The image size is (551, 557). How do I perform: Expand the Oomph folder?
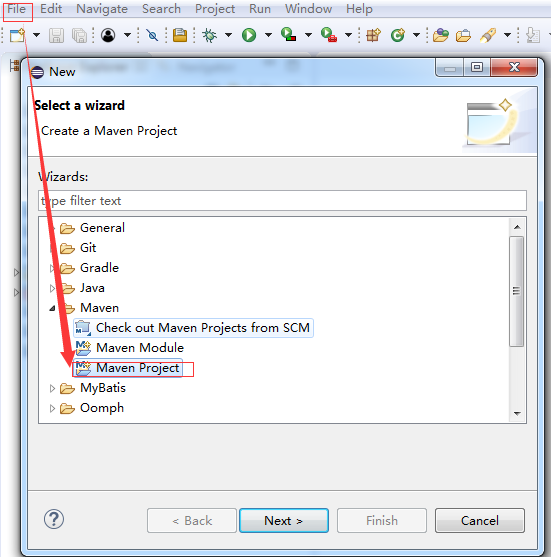click(52, 409)
